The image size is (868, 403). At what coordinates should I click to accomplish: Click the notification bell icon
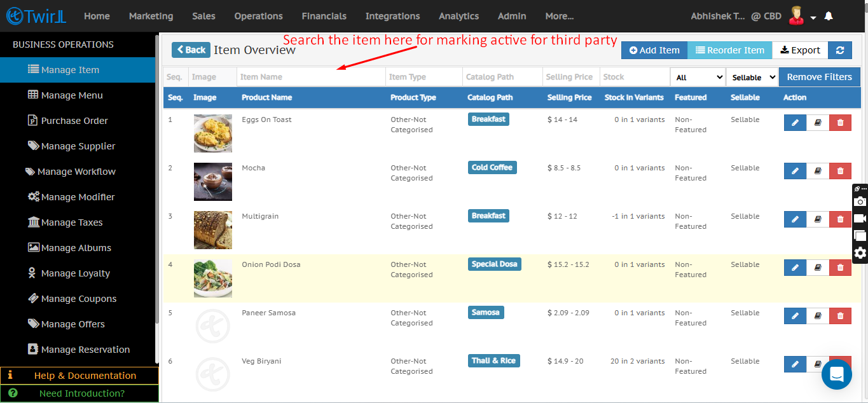click(828, 17)
